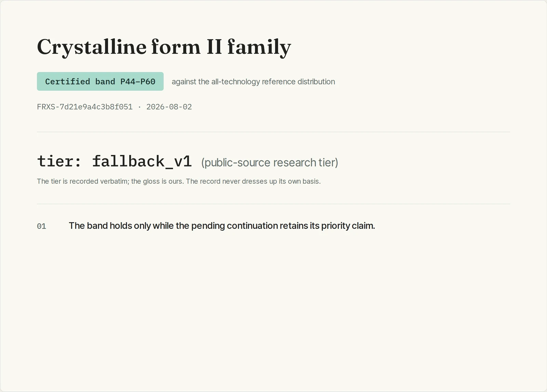Click the date 2026-08-02
Image resolution: width=547 pixels, height=392 pixels.
click(x=169, y=107)
